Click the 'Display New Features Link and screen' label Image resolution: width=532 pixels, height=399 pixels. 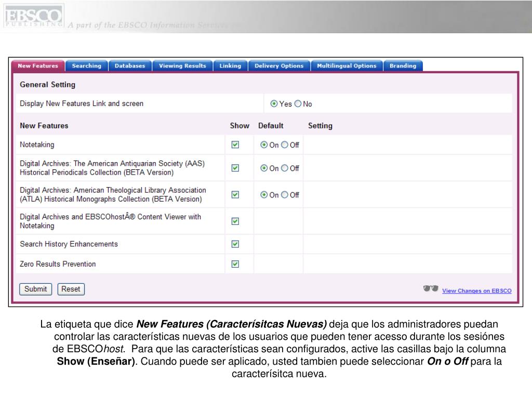pos(82,103)
